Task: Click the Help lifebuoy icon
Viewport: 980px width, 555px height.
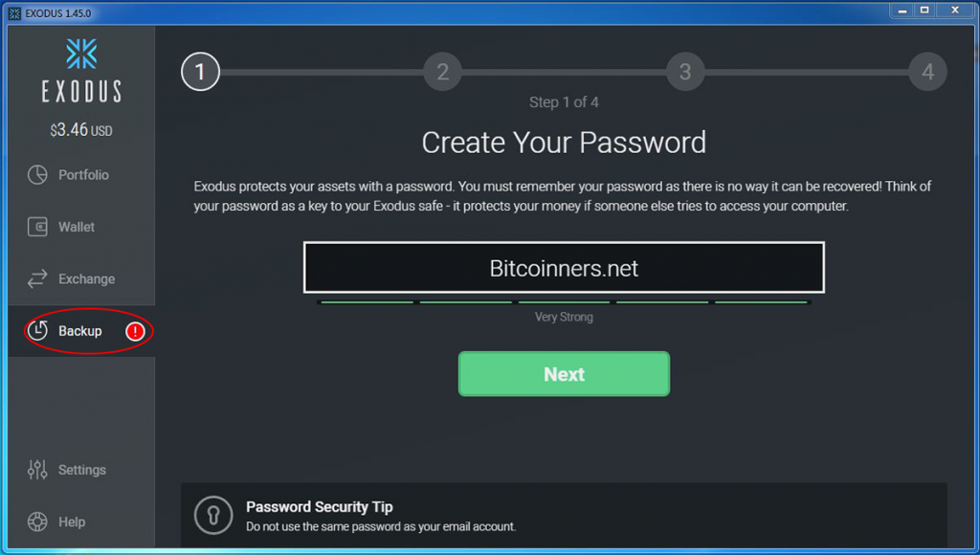Action: pyautogui.click(x=37, y=522)
